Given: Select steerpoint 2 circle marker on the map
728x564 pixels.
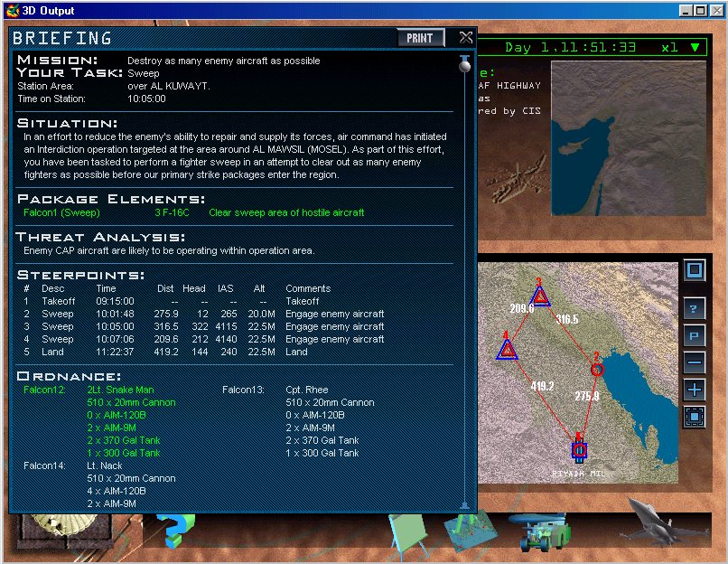Looking at the screenshot, I should (597, 370).
